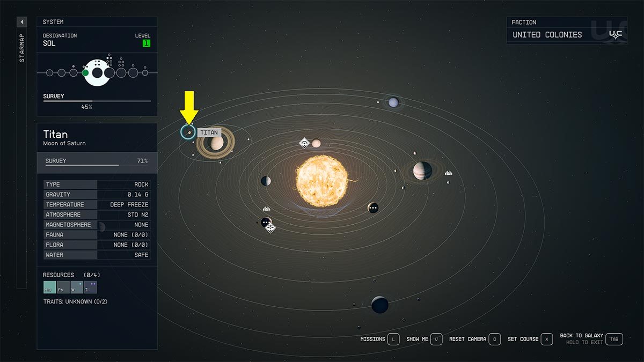Select the dotted bubble planet lower-left of Sun
644x362 pixels.
point(266,222)
